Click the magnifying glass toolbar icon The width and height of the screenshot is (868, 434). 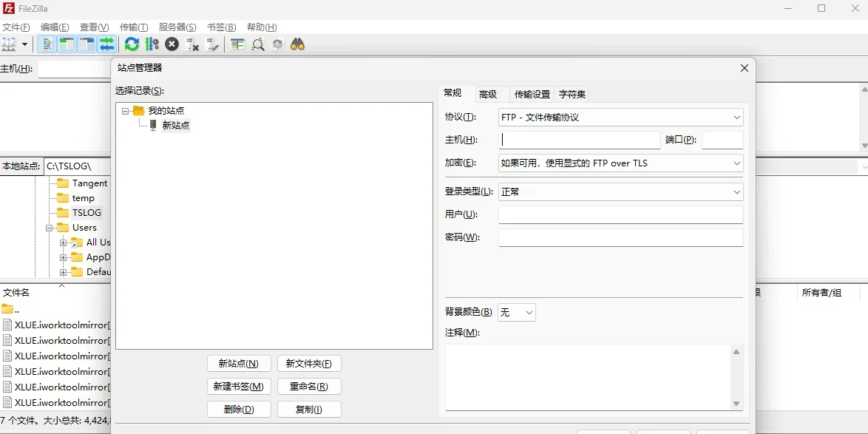(258, 44)
